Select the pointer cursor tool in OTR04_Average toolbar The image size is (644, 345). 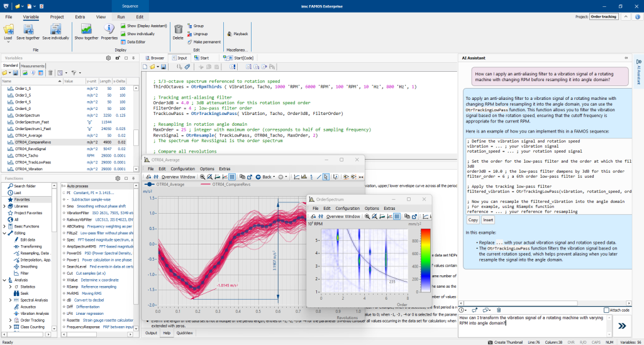click(326, 177)
